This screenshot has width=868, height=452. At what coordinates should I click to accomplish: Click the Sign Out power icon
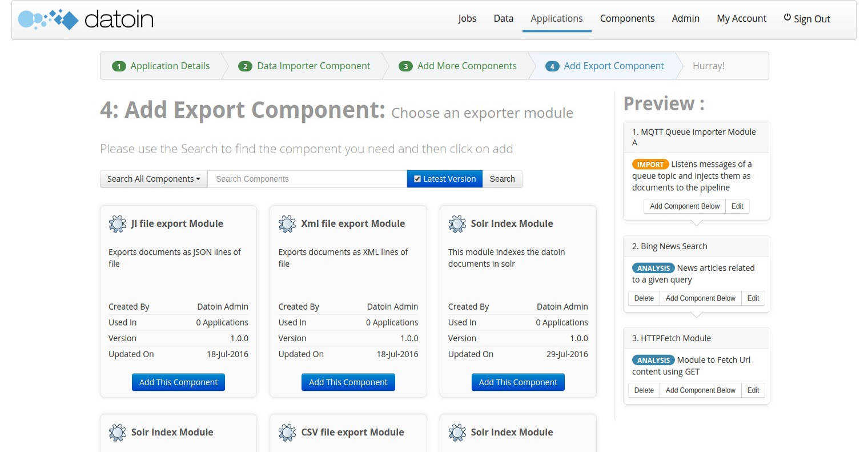click(787, 18)
